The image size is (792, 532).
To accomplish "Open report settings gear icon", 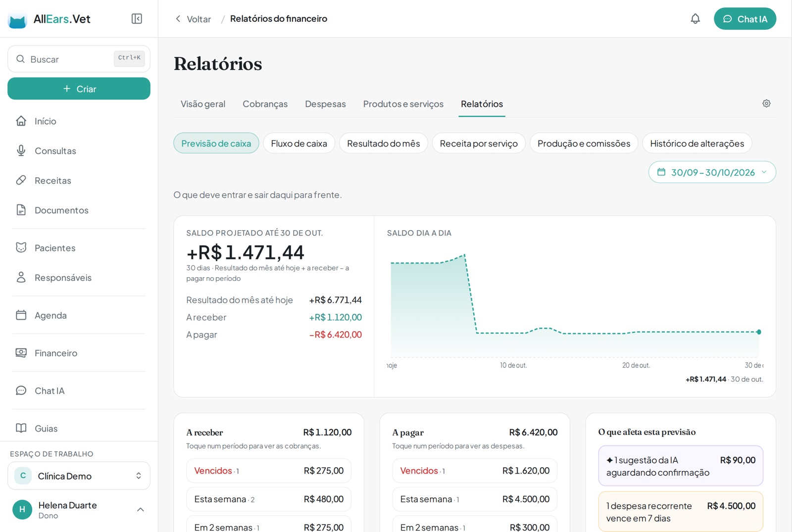I will [x=766, y=103].
